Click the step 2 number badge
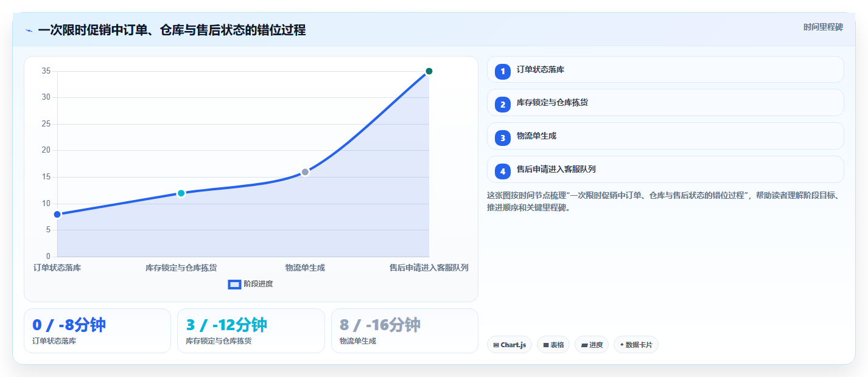This screenshot has width=868, height=377. (x=503, y=105)
